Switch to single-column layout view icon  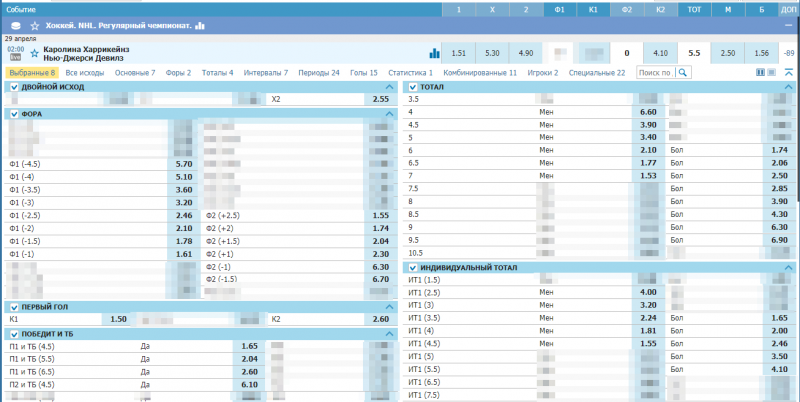point(771,72)
